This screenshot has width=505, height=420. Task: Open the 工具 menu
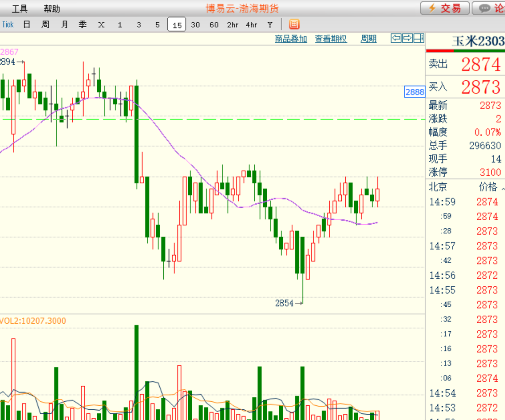pyautogui.click(x=20, y=8)
